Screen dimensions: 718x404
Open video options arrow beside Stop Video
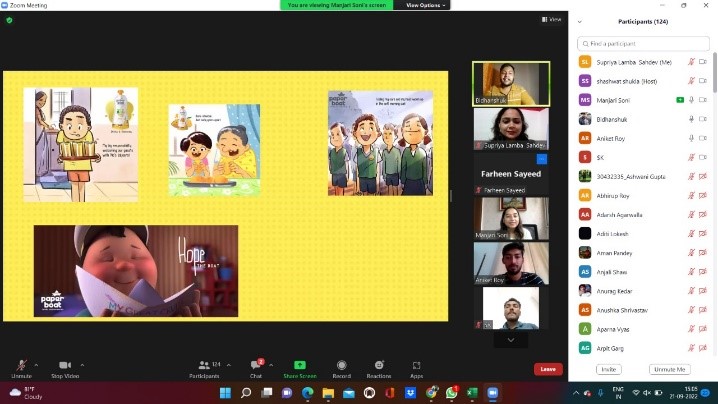[82, 365]
